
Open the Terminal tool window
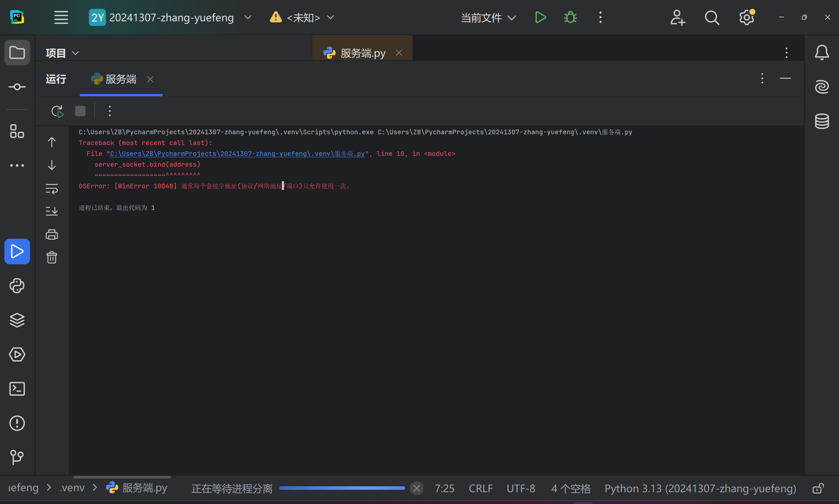[x=17, y=389]
